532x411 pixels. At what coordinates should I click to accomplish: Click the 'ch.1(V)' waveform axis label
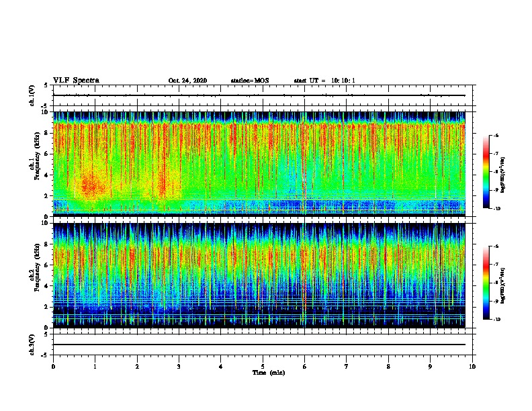32,95
